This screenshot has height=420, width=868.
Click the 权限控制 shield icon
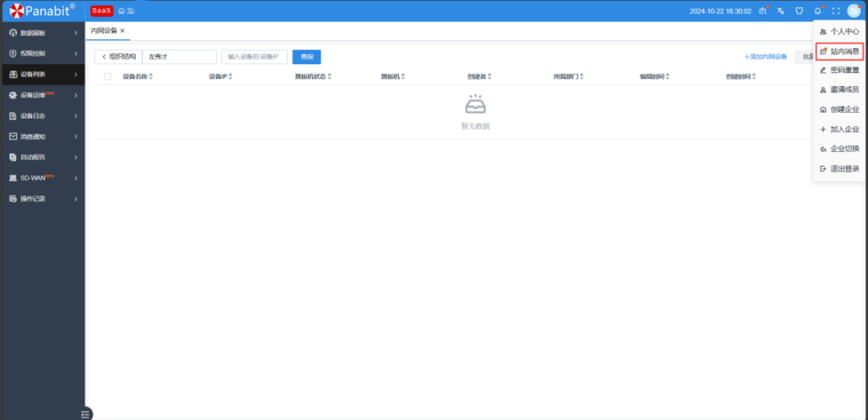(x=14, y=54)
